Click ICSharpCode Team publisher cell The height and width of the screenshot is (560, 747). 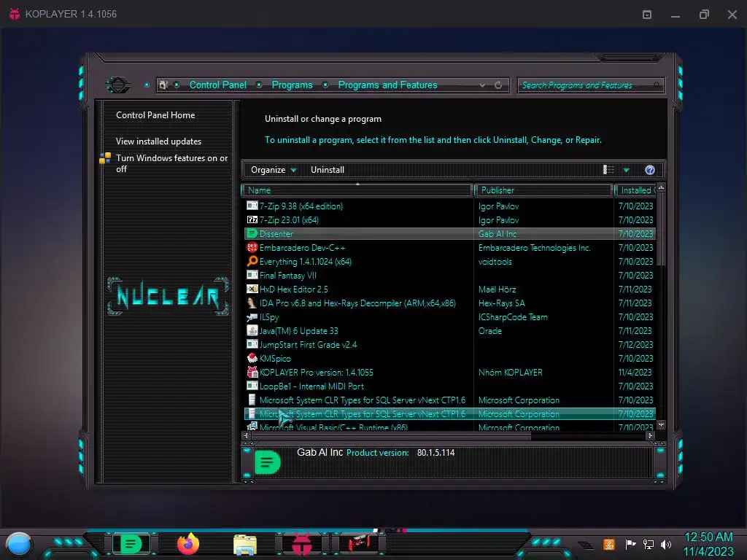513,317
